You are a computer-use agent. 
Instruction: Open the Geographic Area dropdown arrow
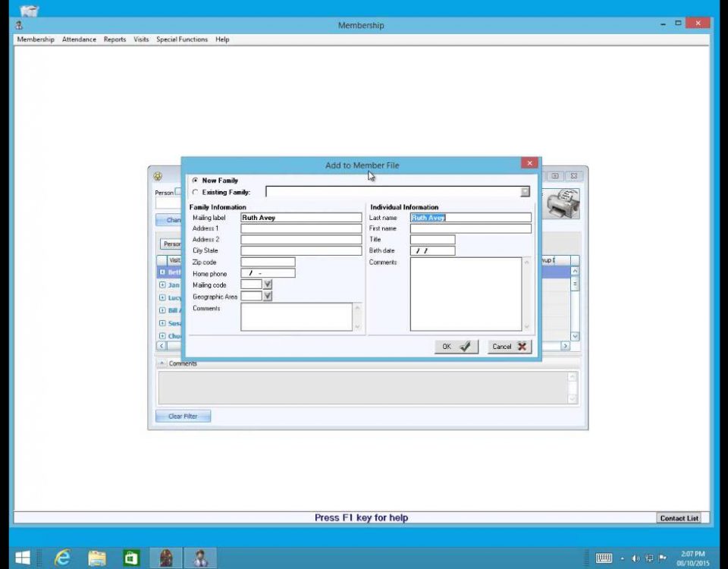pos(268,296)
